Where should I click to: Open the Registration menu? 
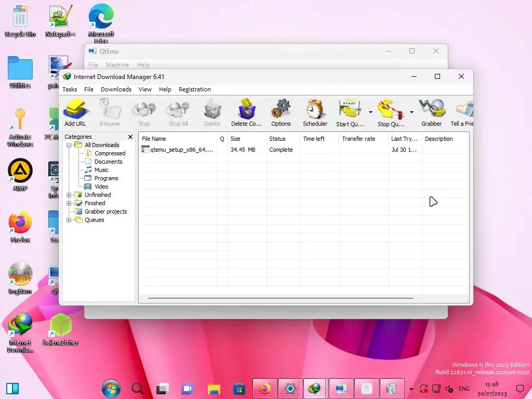click(x=195, y=89)
